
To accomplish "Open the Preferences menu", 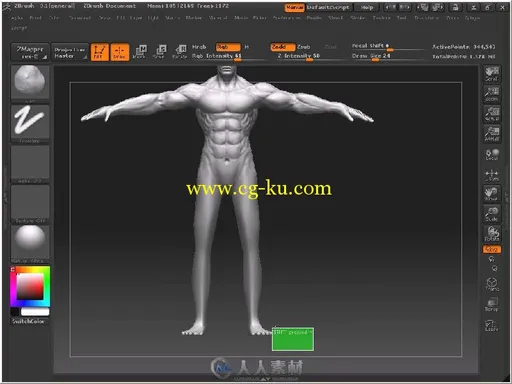I will (x=286, y=18).
